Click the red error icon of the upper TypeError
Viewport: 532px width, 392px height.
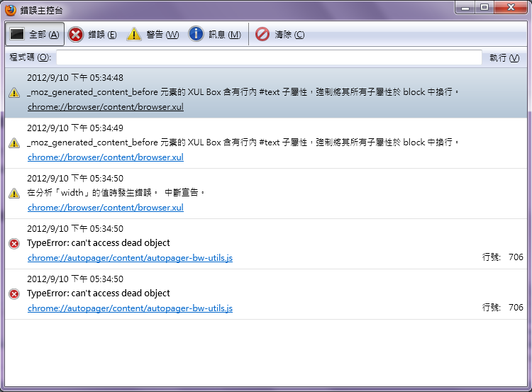[x=14, y=244]
